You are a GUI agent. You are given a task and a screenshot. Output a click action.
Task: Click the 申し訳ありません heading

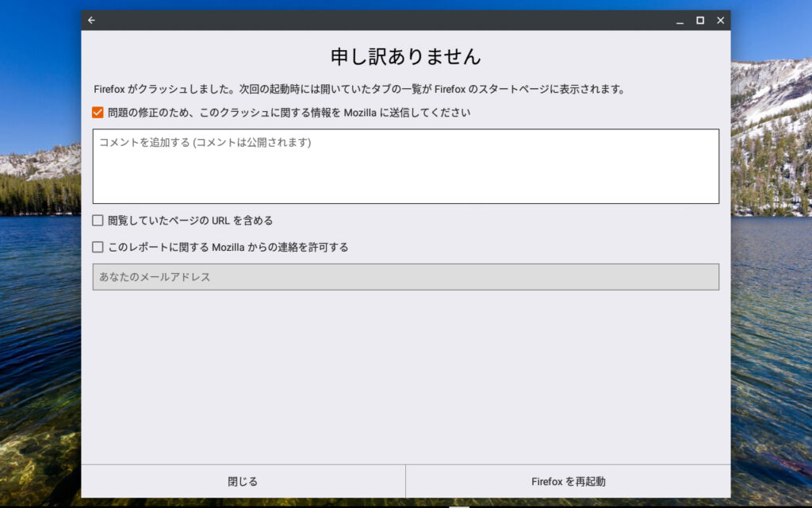(406, 56)
